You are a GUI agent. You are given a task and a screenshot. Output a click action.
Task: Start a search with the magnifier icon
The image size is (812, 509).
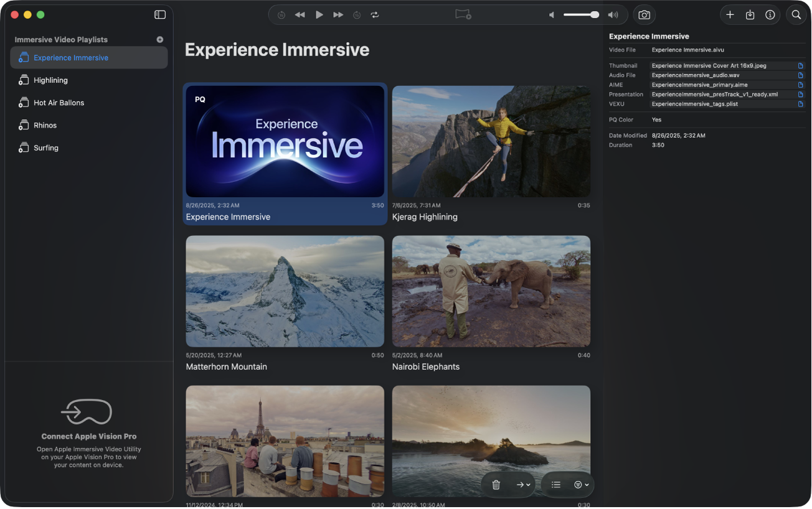796,14
